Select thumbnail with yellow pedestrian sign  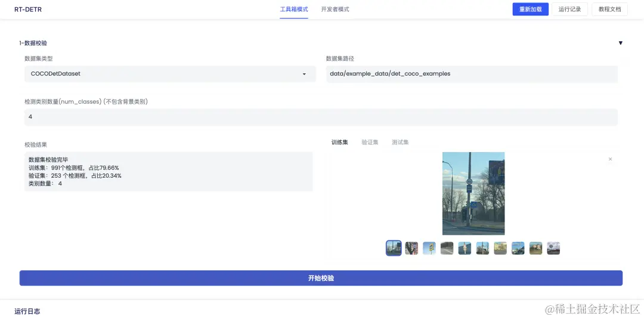click(x=429, y=248)
